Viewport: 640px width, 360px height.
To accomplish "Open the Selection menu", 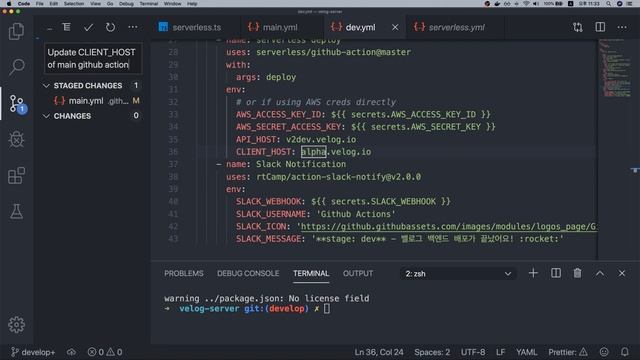I will 74,4.
